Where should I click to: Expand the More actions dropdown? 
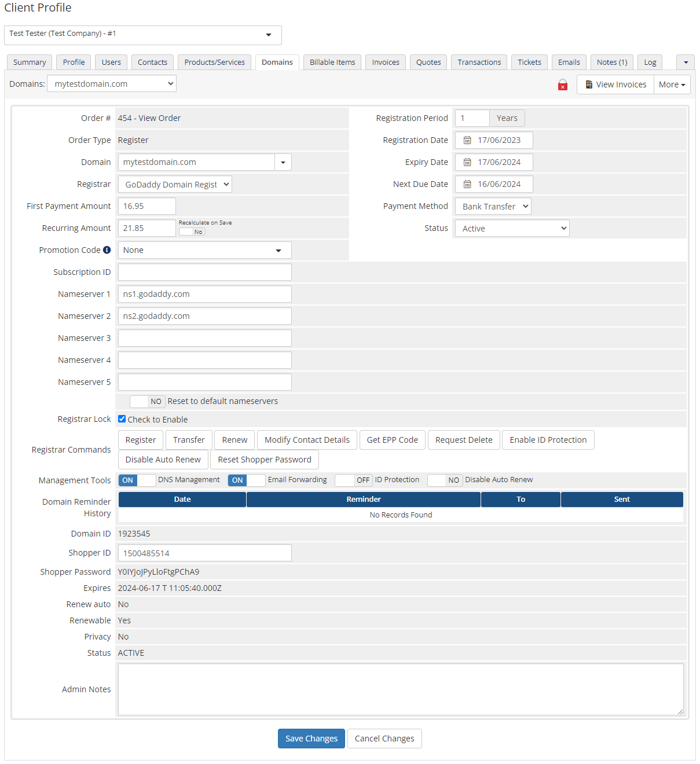pyautogui.click(x=672, y=84)
